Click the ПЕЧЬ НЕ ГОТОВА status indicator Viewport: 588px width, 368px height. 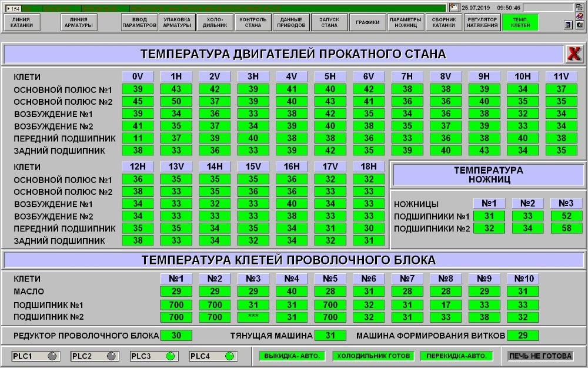pos(541,356)
